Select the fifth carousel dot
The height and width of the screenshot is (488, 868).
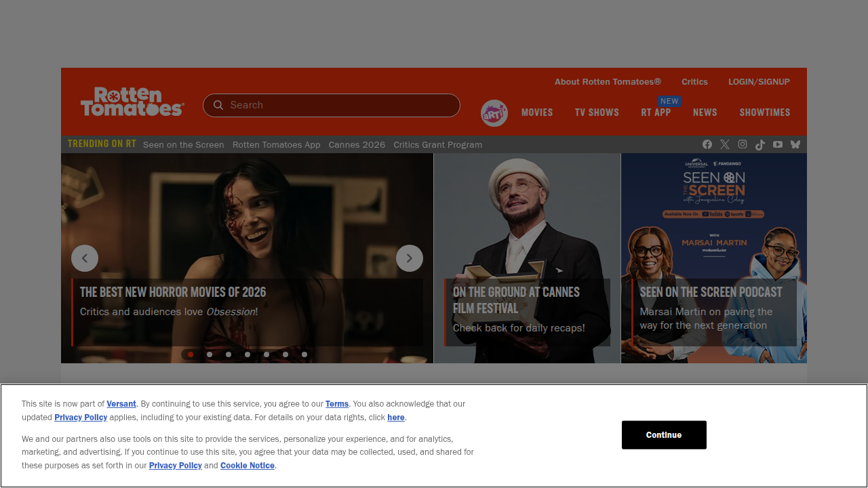coord(267,354)
